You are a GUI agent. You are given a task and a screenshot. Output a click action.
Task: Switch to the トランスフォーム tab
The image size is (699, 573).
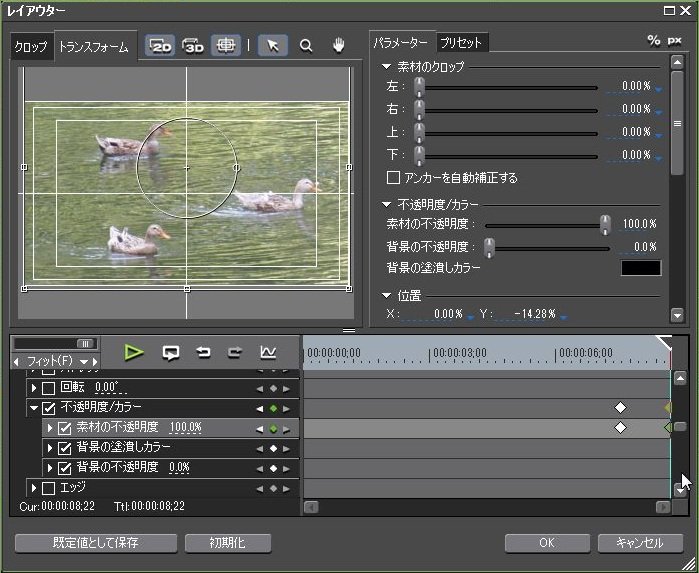pos(94,46)
